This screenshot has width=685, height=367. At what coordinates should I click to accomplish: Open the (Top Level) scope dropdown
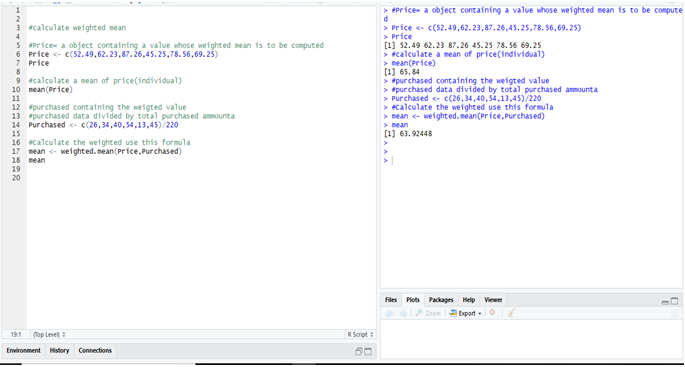coord(49,335)
